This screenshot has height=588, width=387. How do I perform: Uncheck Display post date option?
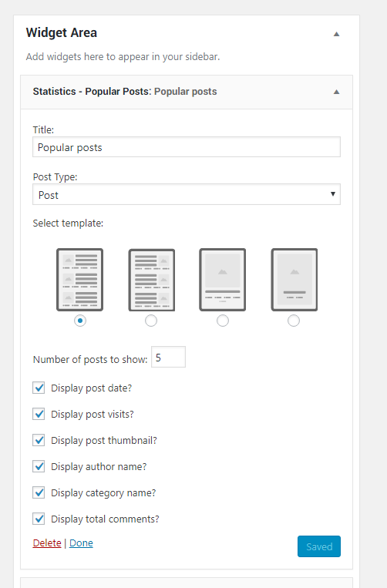coord(39,388)
